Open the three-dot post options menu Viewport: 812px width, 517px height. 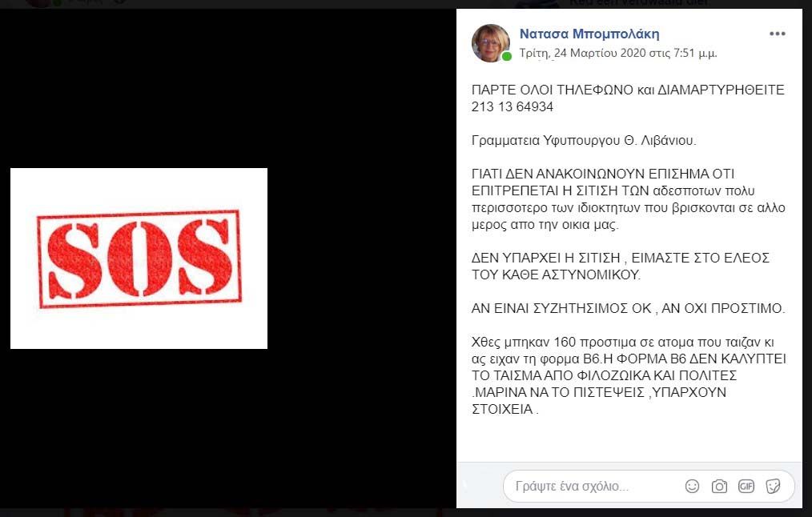click(777, 34)
